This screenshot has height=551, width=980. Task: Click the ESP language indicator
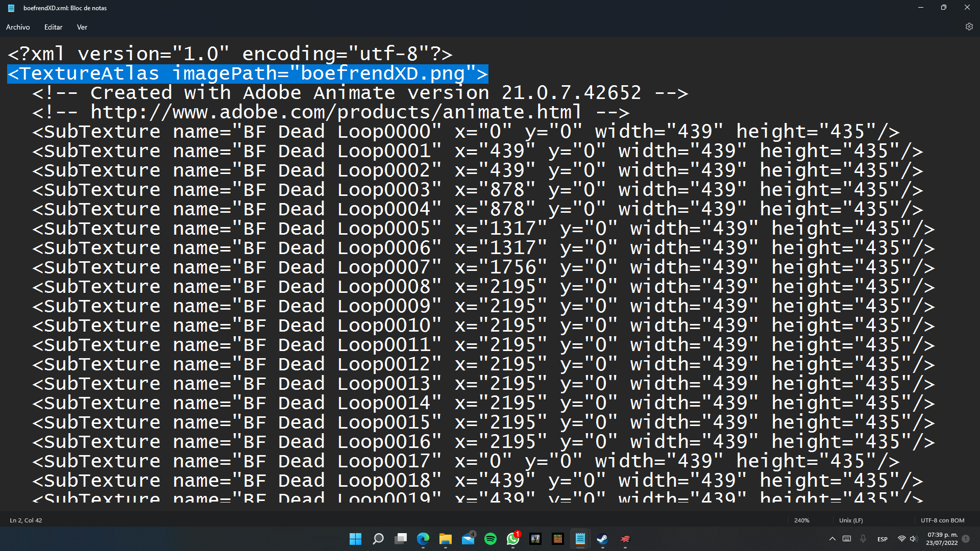click(882, 539)
